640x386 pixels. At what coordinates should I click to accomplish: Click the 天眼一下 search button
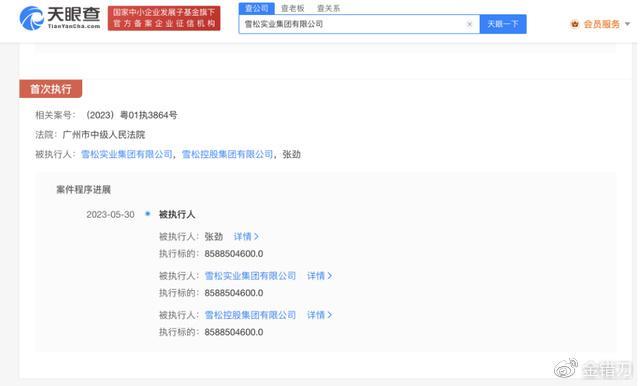[x=503, y=24]
